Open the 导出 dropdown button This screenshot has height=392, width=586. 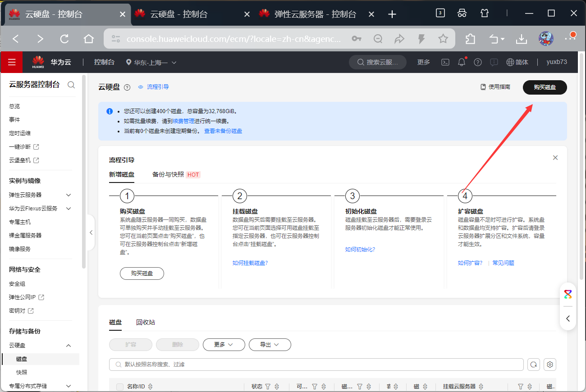pos(270,345)
